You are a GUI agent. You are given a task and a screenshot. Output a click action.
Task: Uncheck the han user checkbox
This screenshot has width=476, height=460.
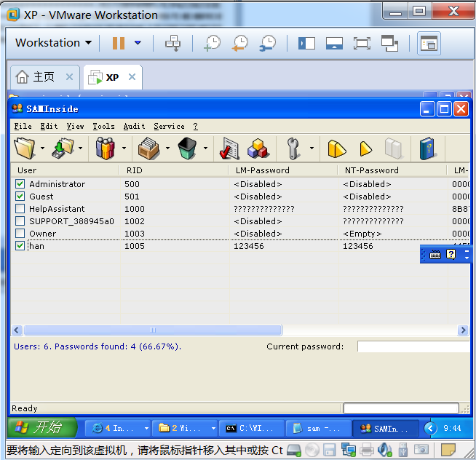(x=20, y=245)
